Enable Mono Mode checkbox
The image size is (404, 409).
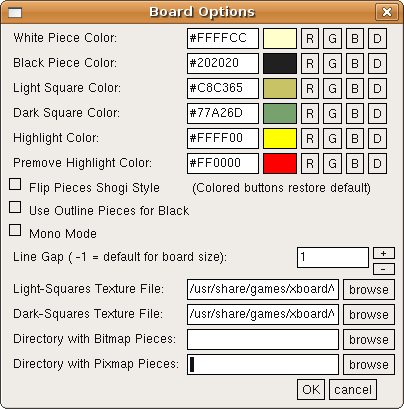click(15, 230)
